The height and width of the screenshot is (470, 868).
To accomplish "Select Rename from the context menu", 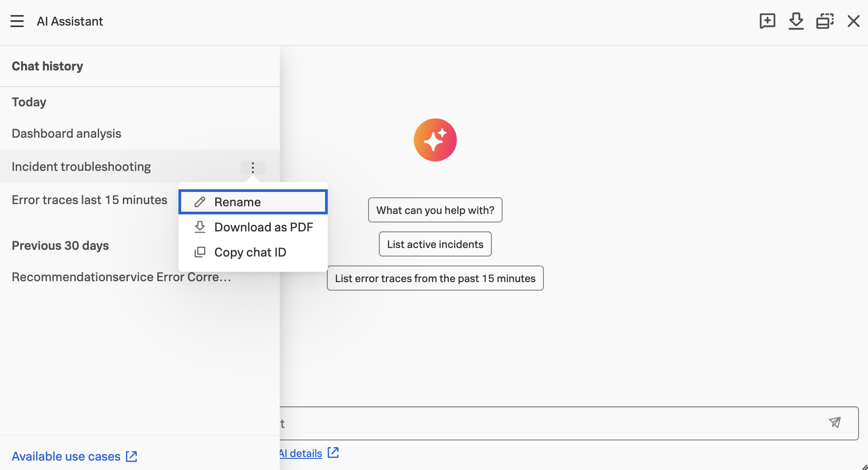I will [253, 202].
